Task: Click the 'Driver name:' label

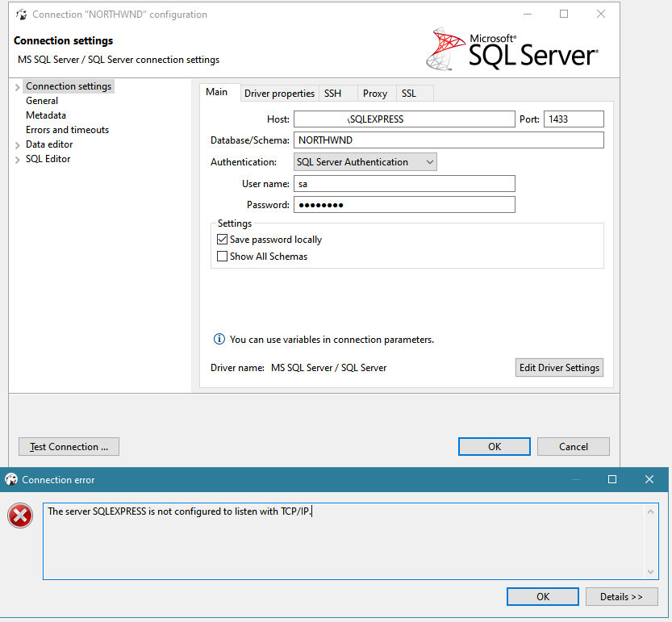Action: [237, 368]
